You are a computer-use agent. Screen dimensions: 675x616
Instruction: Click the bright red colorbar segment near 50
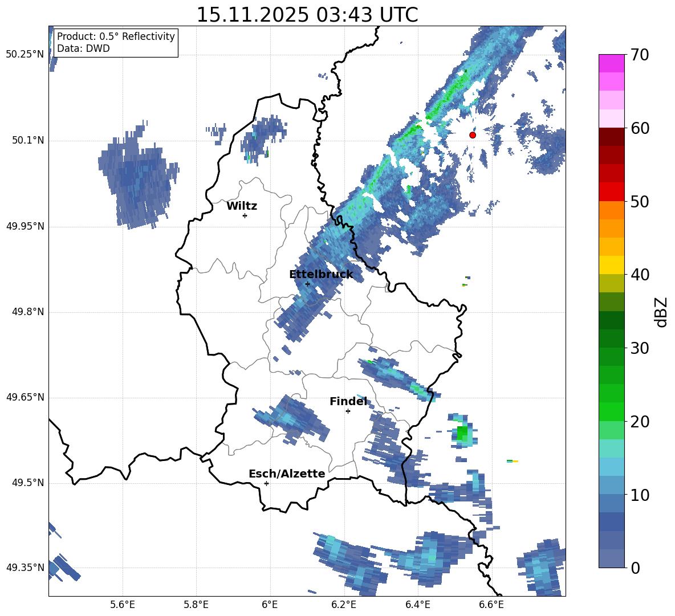[x=611, y=191]
